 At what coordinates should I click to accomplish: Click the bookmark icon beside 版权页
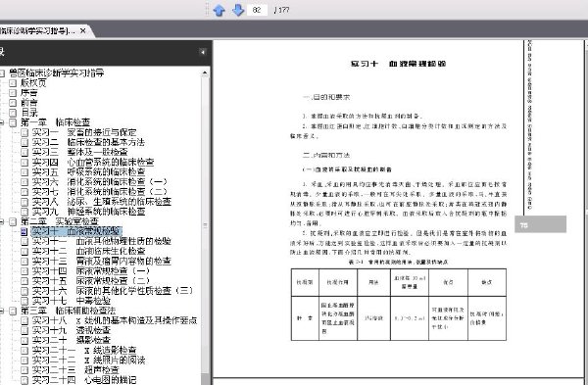click(13, 83)
